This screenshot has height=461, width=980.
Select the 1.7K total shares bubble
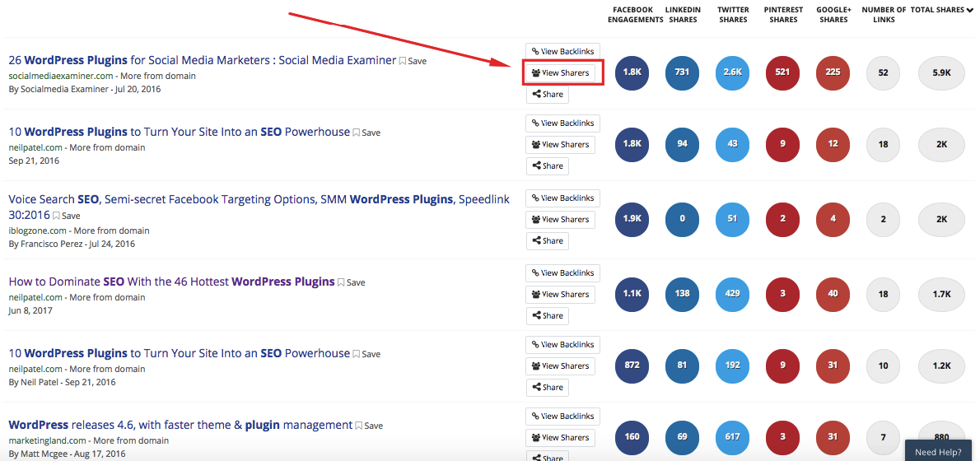tap(942, 294)
